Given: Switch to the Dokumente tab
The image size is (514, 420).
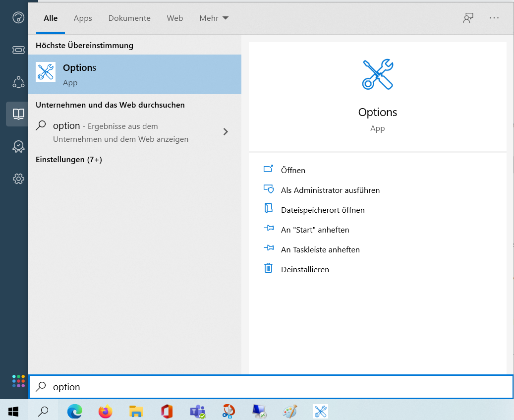Looking at the screenshot, I should tap(129, 18).
